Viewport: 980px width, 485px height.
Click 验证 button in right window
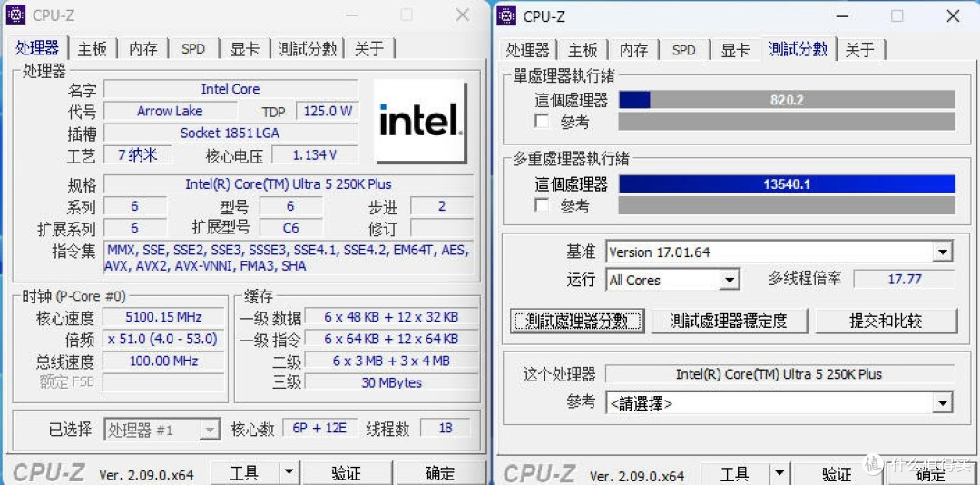pos(837,474)
